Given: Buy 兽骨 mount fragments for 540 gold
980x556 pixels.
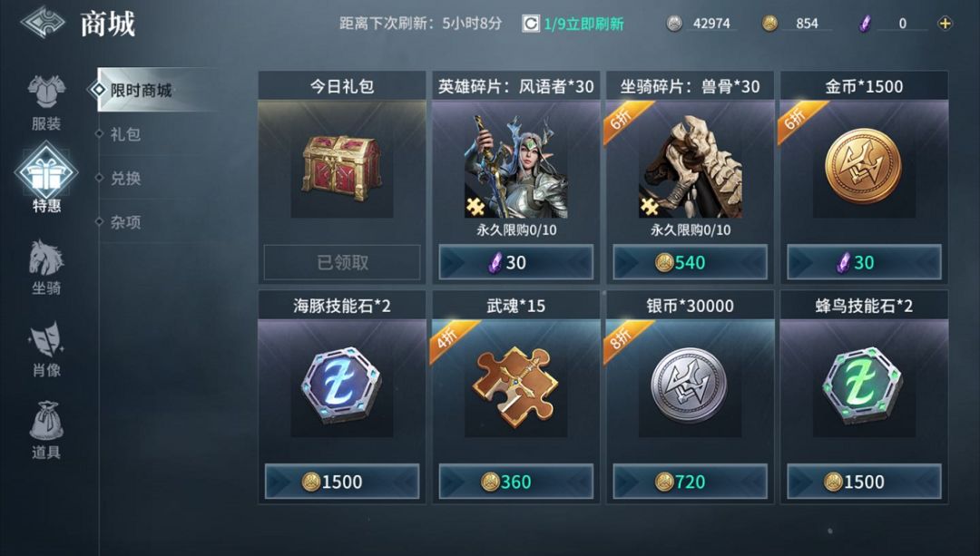Looking at the screenshot, I should (x=690, y=262).
